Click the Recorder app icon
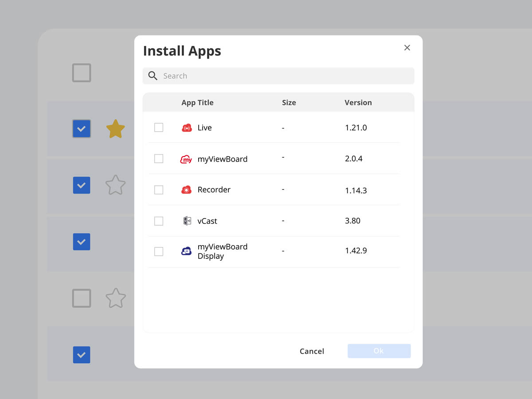 (x=187, y=190)
